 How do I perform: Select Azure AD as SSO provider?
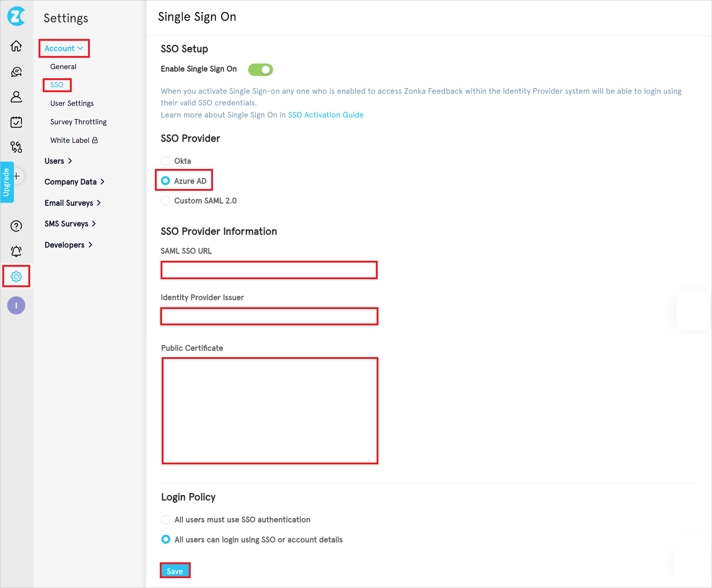click(x=165, y=181)
